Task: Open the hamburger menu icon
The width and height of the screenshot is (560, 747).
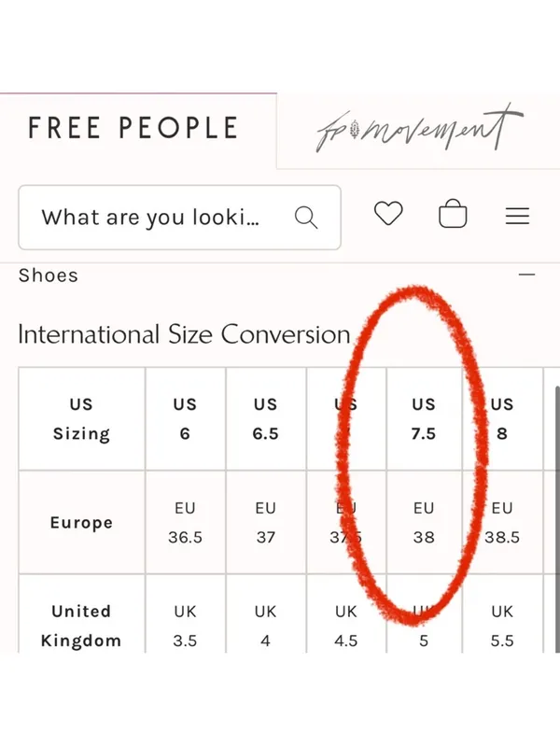Action: 517,217
